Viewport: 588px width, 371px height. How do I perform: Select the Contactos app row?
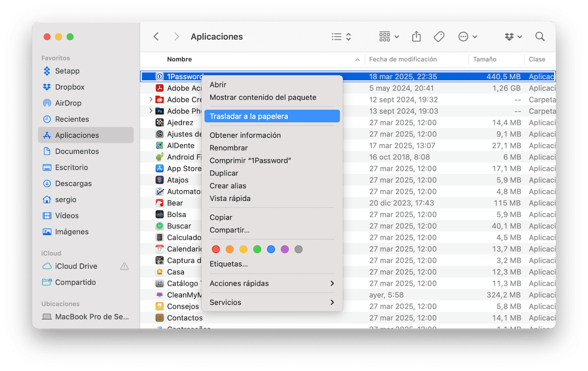coord(348,318)
